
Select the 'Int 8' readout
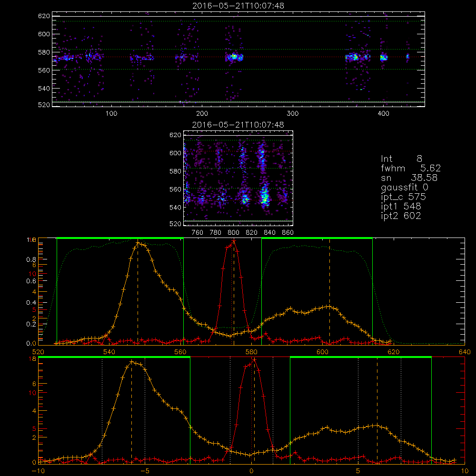pyautogui.click(x=401, y=159)
